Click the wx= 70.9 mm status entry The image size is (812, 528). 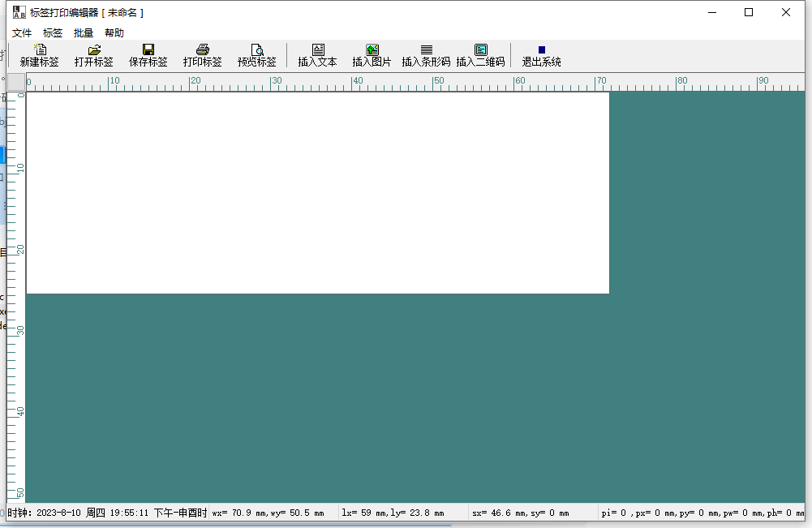[x=268, y=513]
